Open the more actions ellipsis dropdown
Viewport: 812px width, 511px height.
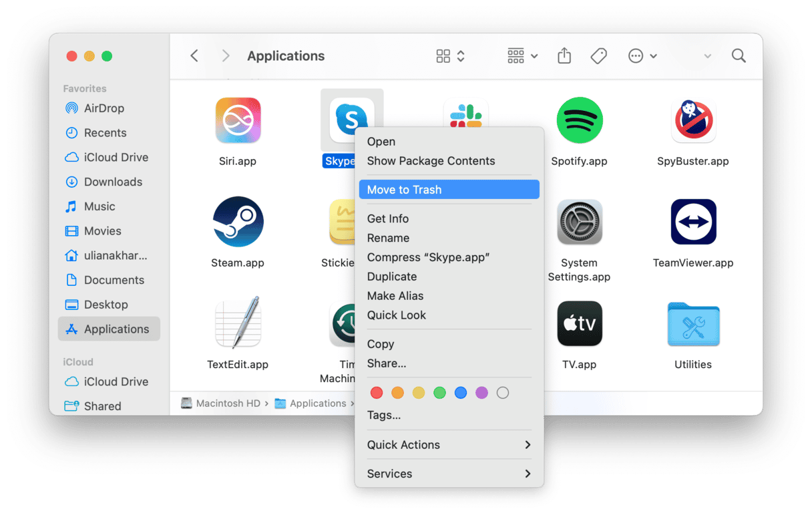tap(642, 56)
